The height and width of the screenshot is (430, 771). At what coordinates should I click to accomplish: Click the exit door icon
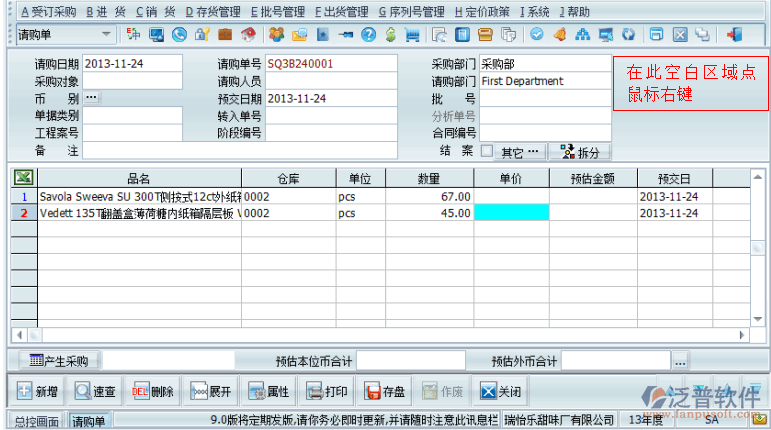tap(734, 34)
